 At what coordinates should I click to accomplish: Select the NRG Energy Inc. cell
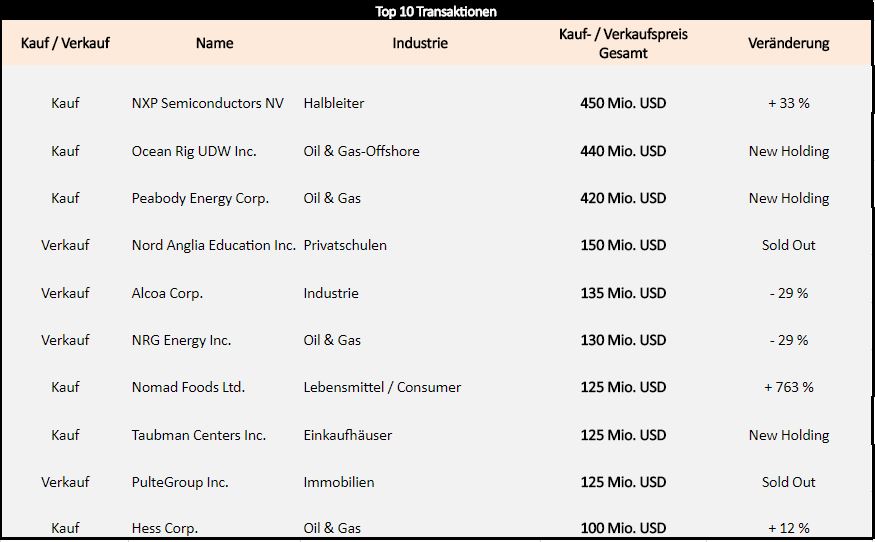181,340
